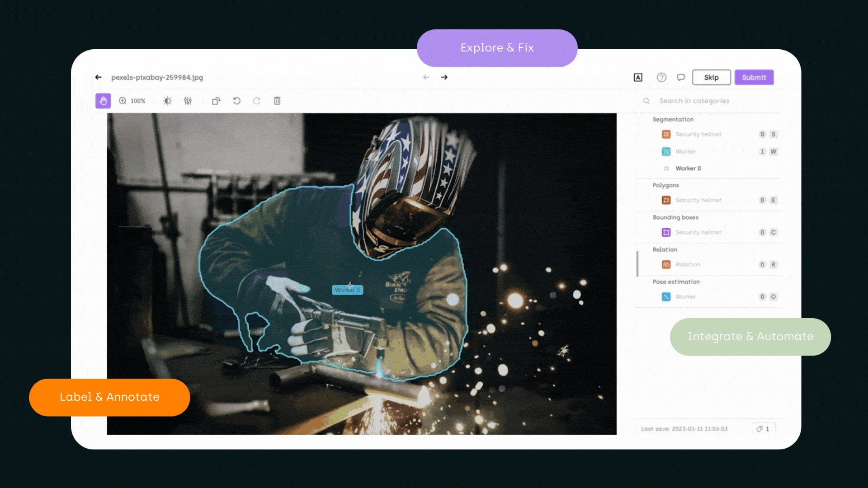Delete selection with trash icon

point(277,101)
